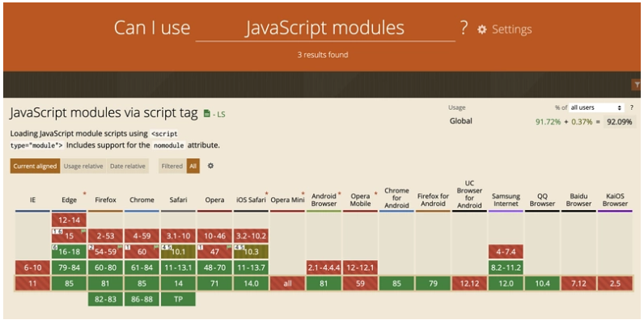The width and height of the screenshot is (644, 324).
Task: Click the JavaScript modules via script tag title
Action: (104, 113)
